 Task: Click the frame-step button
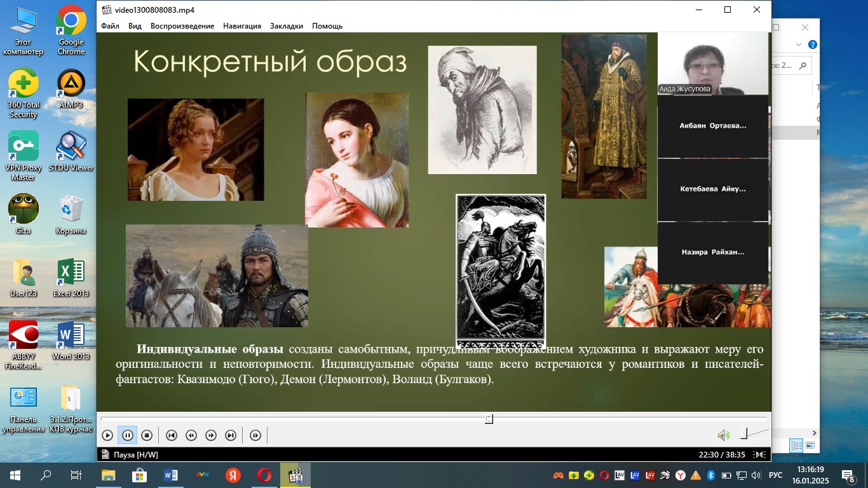[x=255, y=435]
